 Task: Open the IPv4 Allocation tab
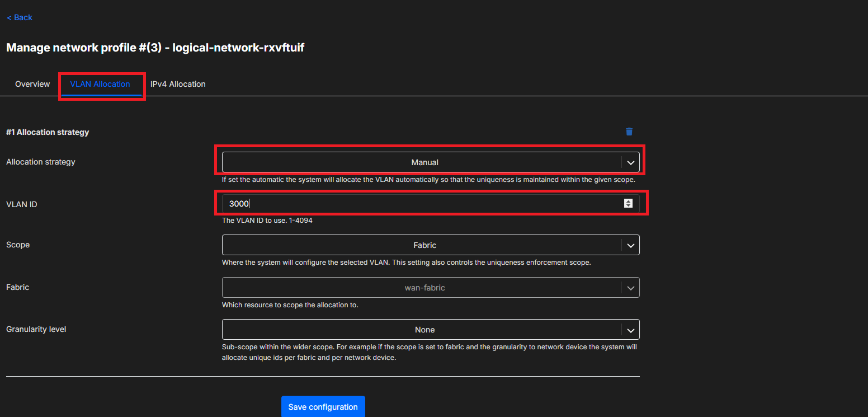178,84
